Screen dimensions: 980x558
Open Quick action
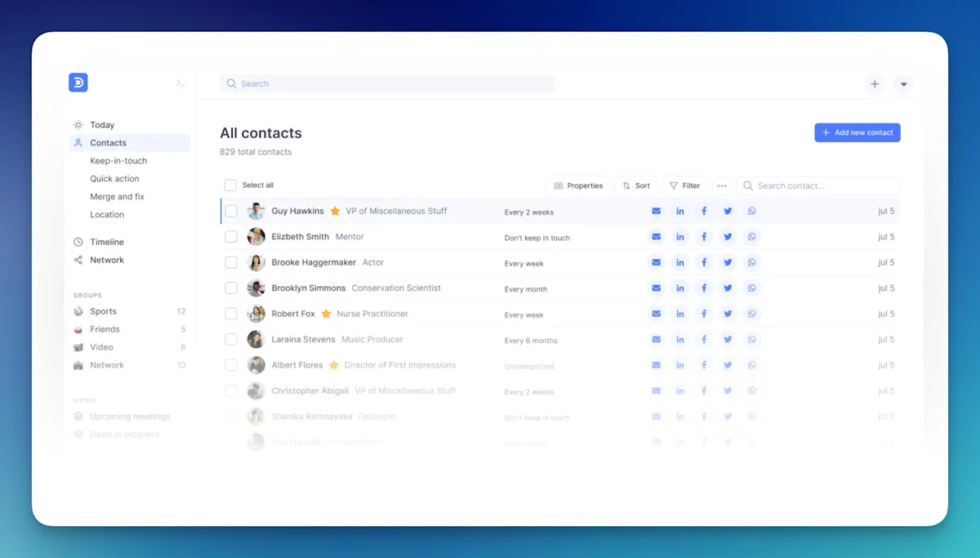pos(114,179)
